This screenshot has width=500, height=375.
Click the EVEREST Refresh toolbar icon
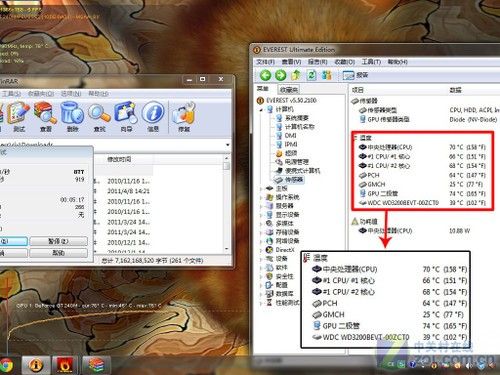click(312, 75)
